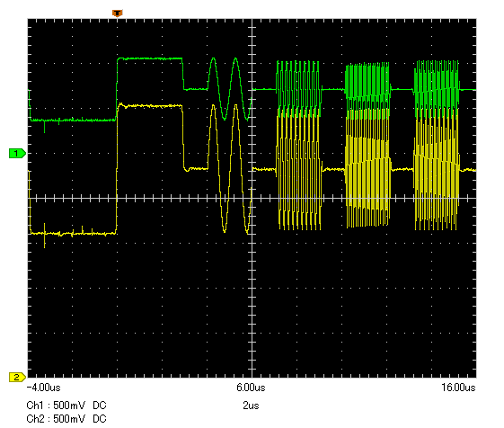
Task: Select the green channel 1 ground marker
Action: [17, 154]
